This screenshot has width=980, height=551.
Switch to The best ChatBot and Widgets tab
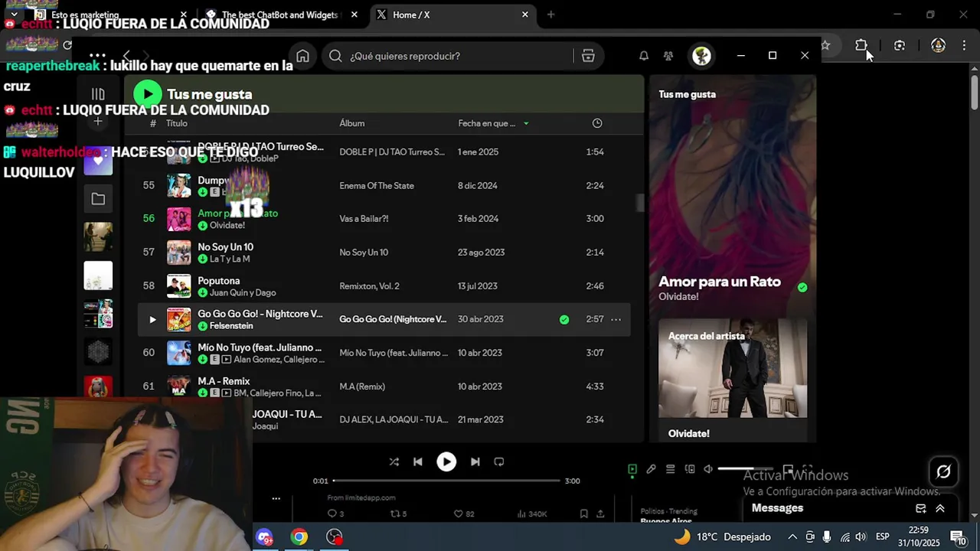(x=279, y=15)
